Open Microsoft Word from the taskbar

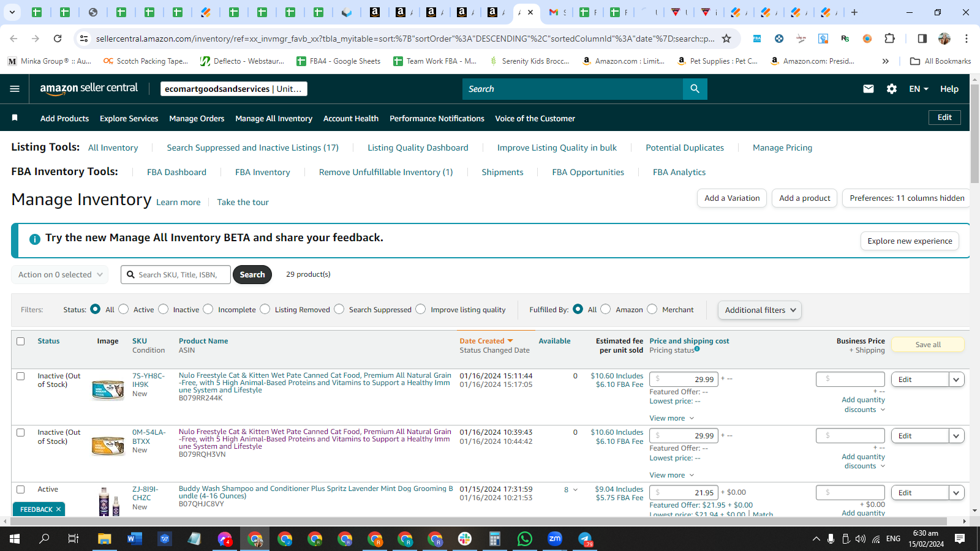pos(134,539)
